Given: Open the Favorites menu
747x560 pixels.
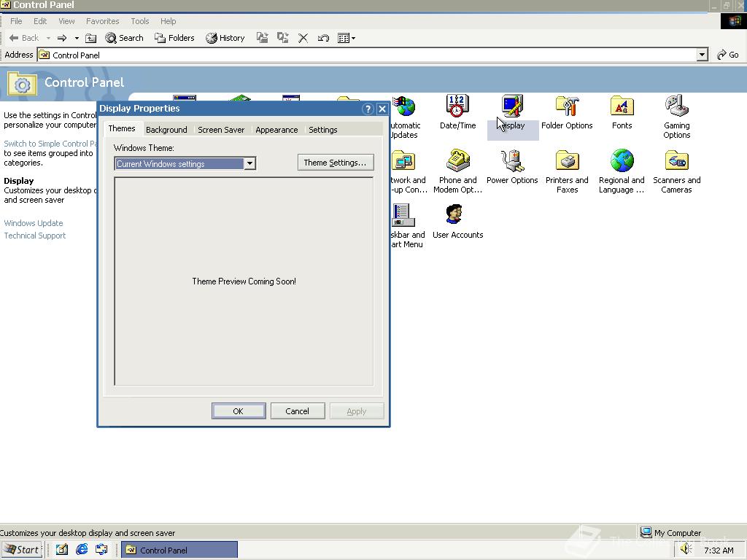Looking at the screenshot, I should coord(102,21).
